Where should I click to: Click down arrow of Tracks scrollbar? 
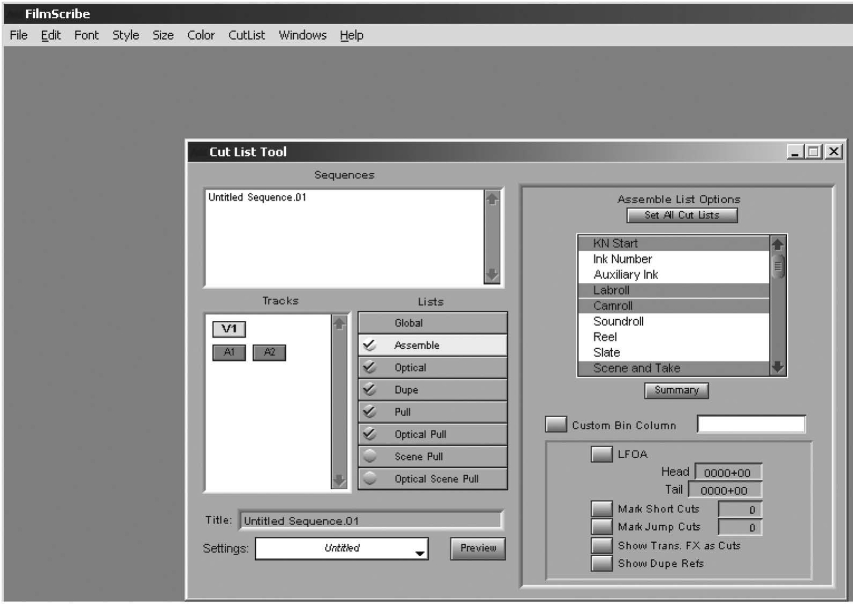point(339,480)
